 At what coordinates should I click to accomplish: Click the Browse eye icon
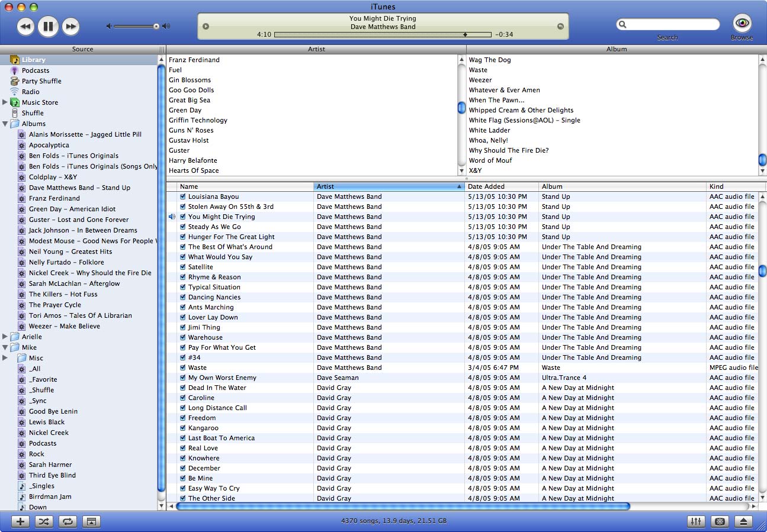[x=742, y=23]
